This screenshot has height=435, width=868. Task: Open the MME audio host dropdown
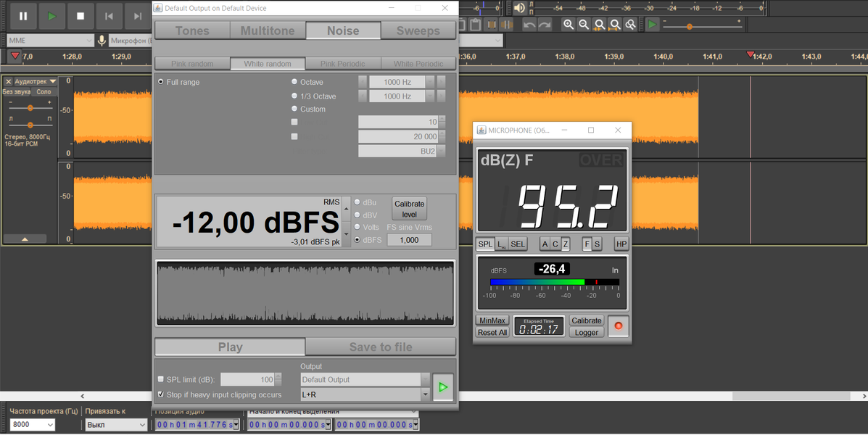point(50,41)
